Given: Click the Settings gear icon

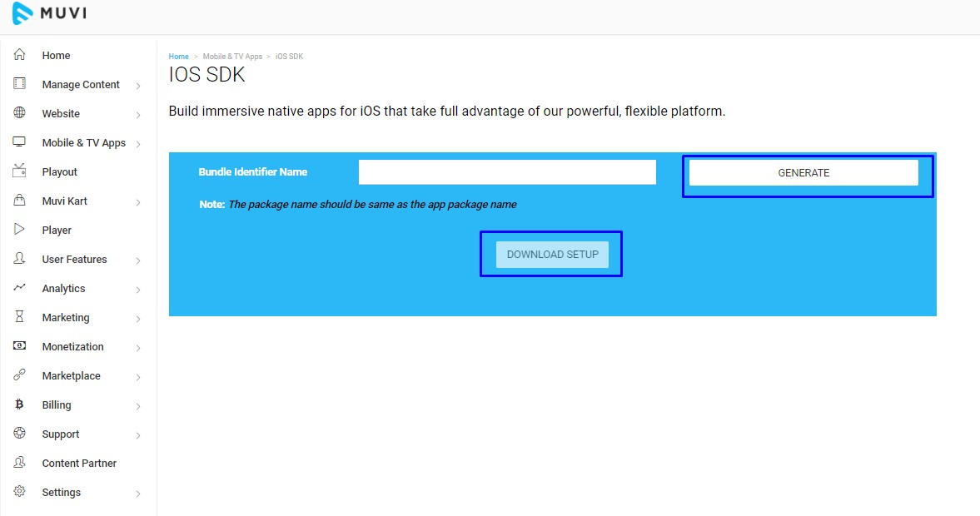Looking at the screenshot, I should 19,491.
